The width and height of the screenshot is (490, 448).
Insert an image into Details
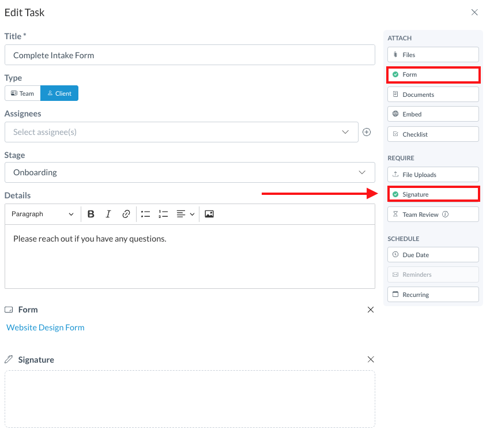[209, 214]
